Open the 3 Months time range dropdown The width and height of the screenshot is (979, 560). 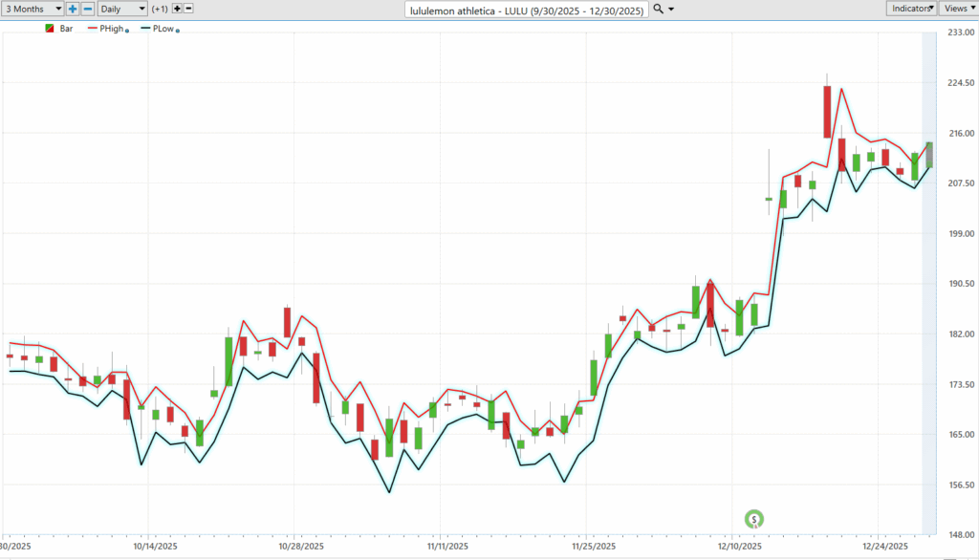point(32,8)
